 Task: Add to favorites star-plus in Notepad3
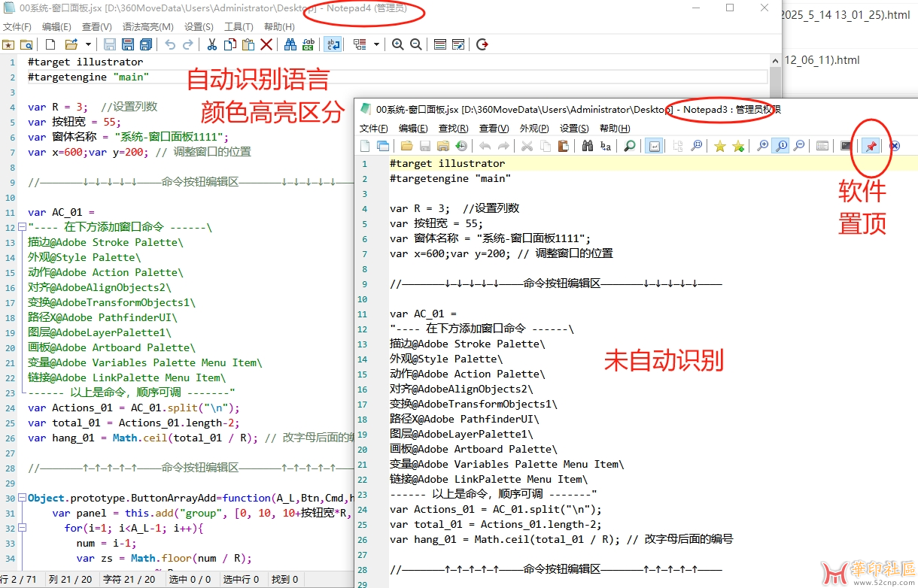pos(738,146)
